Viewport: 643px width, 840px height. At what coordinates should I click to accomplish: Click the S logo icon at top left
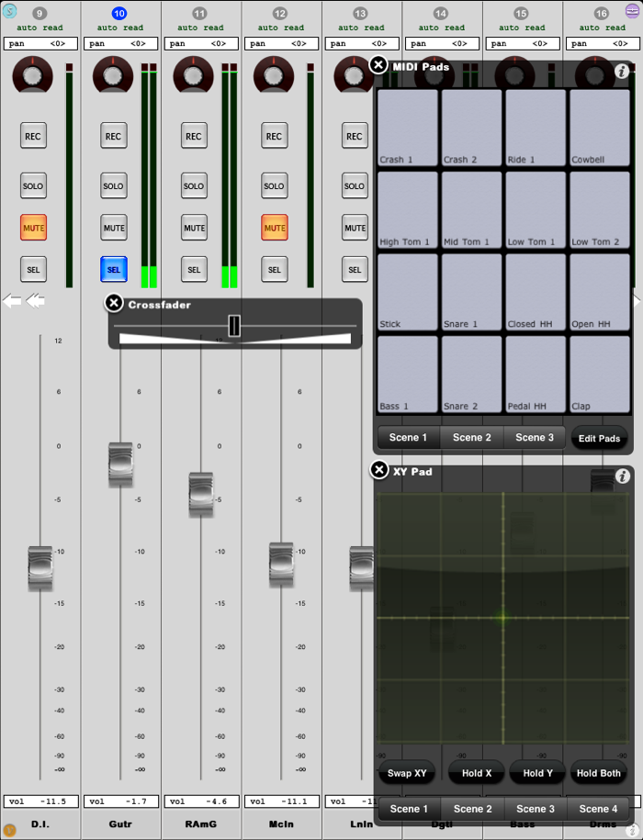pyautogui.click(x=9, y=10)
